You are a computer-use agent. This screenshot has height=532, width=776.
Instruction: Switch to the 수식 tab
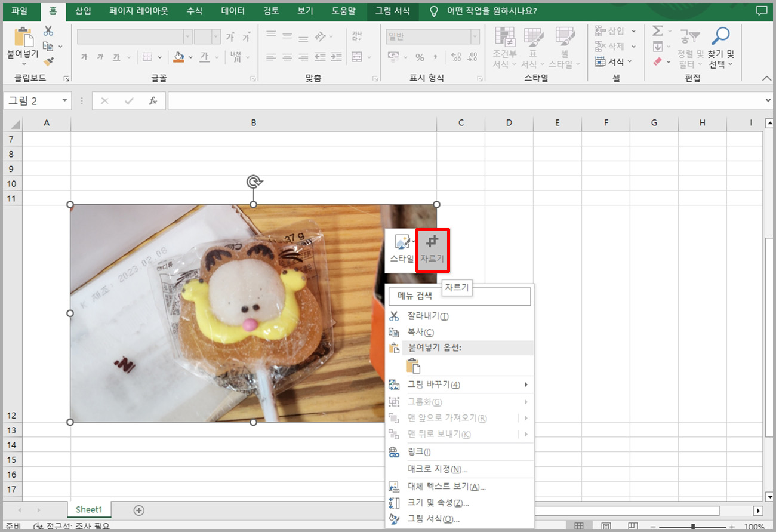point(194,11)
